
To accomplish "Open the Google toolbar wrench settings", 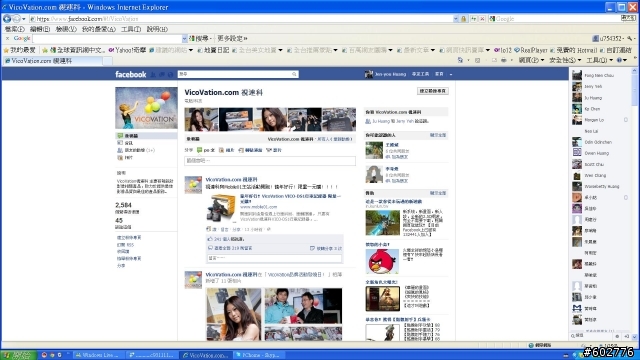I will (630, 38).
